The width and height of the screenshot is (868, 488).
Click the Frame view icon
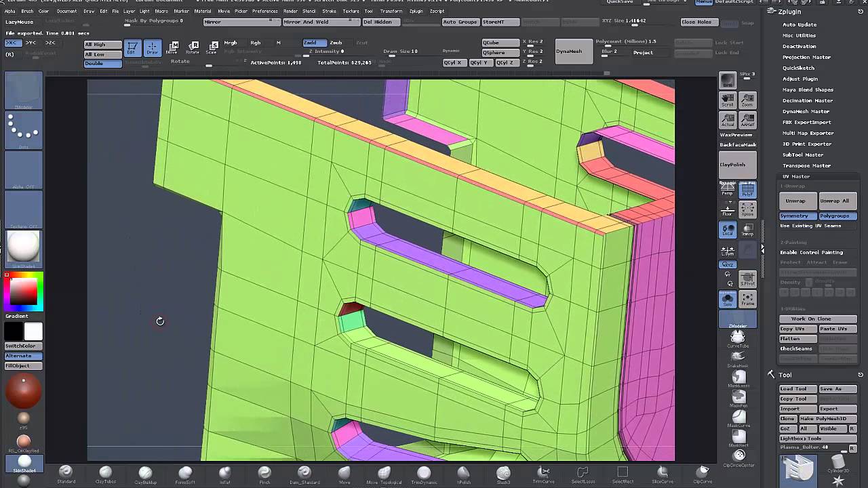tap(747, 299)
